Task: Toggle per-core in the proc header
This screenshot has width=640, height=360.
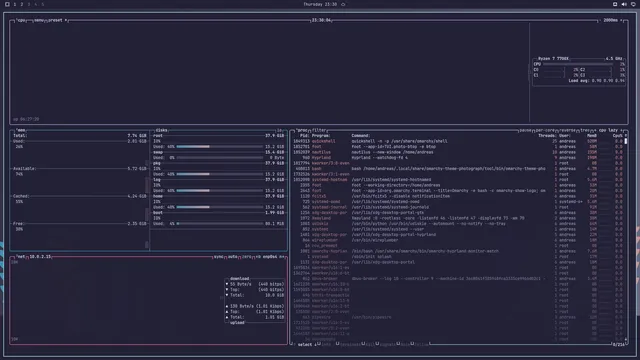Action: [545, 130]
